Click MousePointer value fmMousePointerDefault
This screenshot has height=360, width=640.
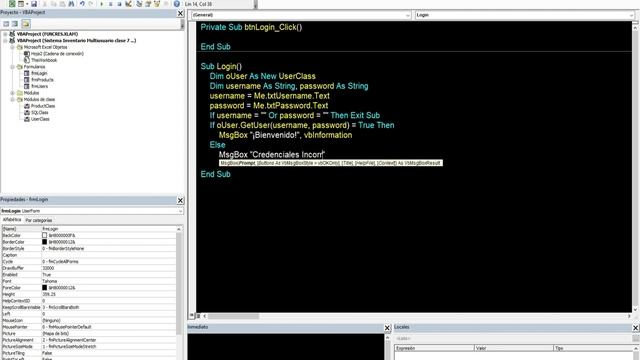click(67, 327)
